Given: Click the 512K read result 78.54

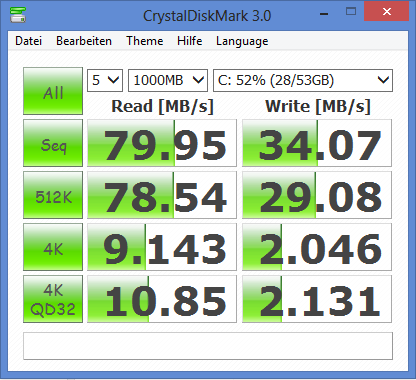Looking at the screenshot, I should pyautogui.click(x=162, y=195).
